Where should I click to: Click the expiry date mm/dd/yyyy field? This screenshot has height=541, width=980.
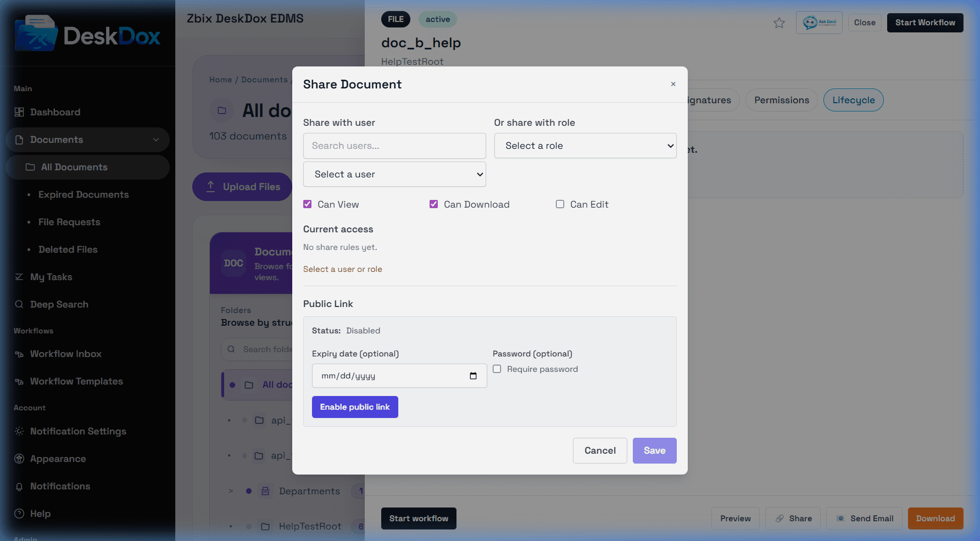tap(399, 376)
